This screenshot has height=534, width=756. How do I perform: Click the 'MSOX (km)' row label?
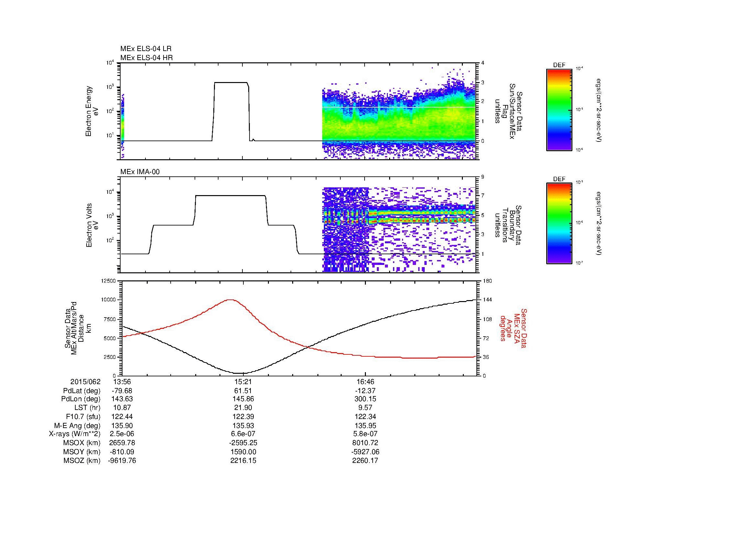point(82,443)
